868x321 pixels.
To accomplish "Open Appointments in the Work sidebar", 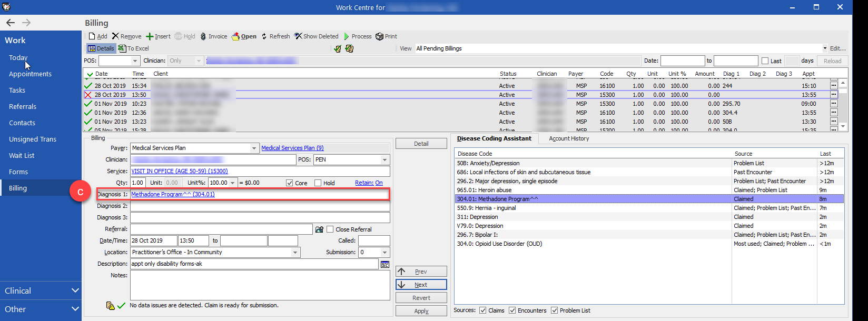I will tap(30, 74).
